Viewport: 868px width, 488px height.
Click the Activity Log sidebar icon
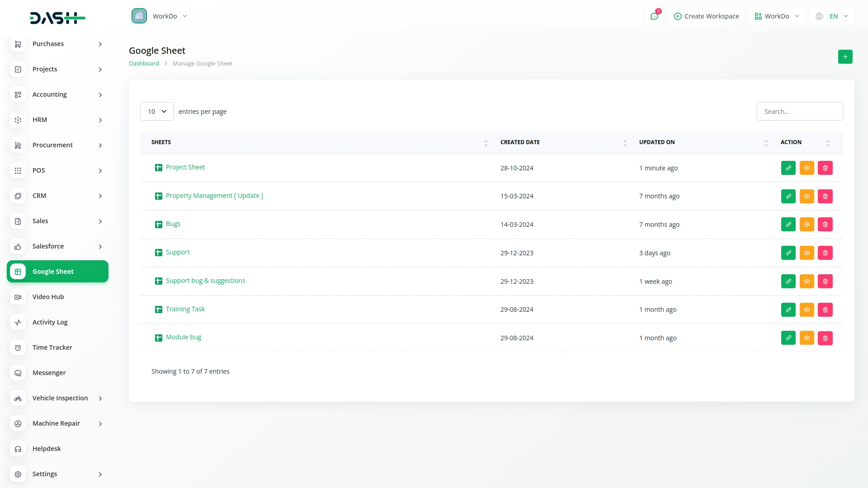click(18, 322)
